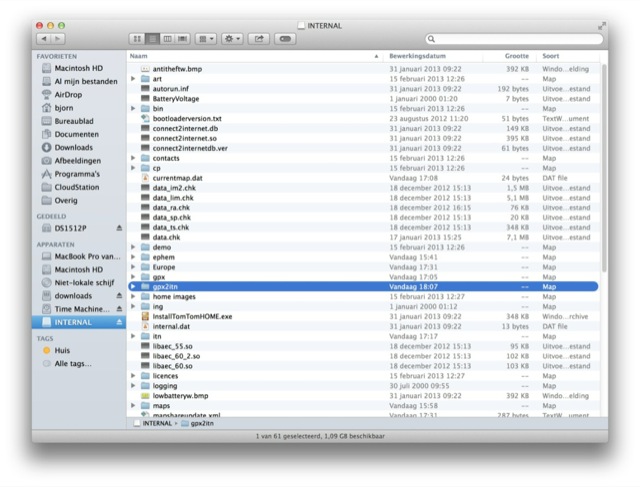Sort by the Soort column header
Screen dimensions: 640x487
tap(569, 56)
